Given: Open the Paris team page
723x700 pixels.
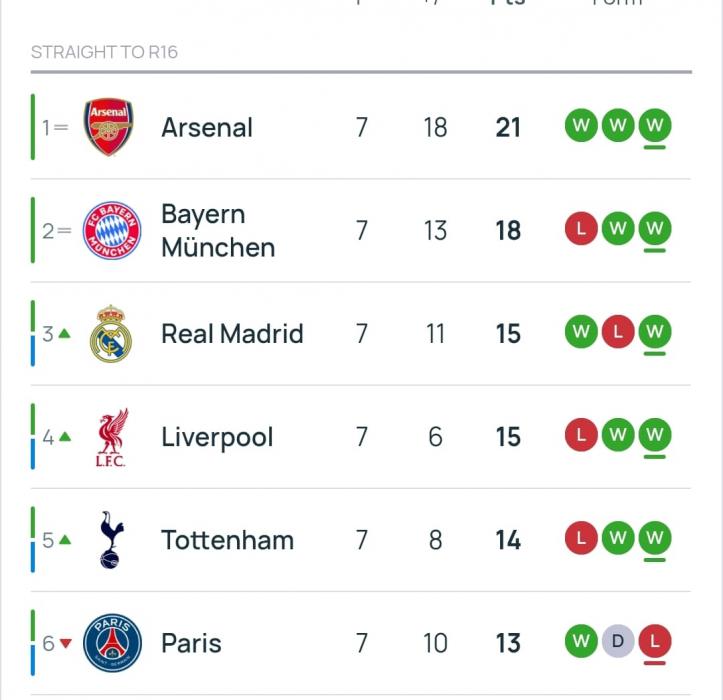Looking at the screenshot, I should [191, 643].
